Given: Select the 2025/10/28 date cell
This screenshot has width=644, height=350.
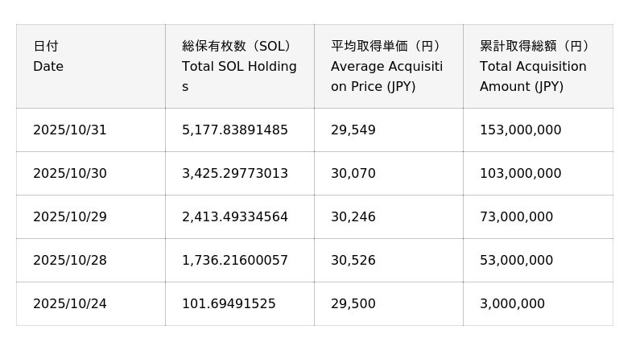Looking at the screenshot, I should click(70, 261).
